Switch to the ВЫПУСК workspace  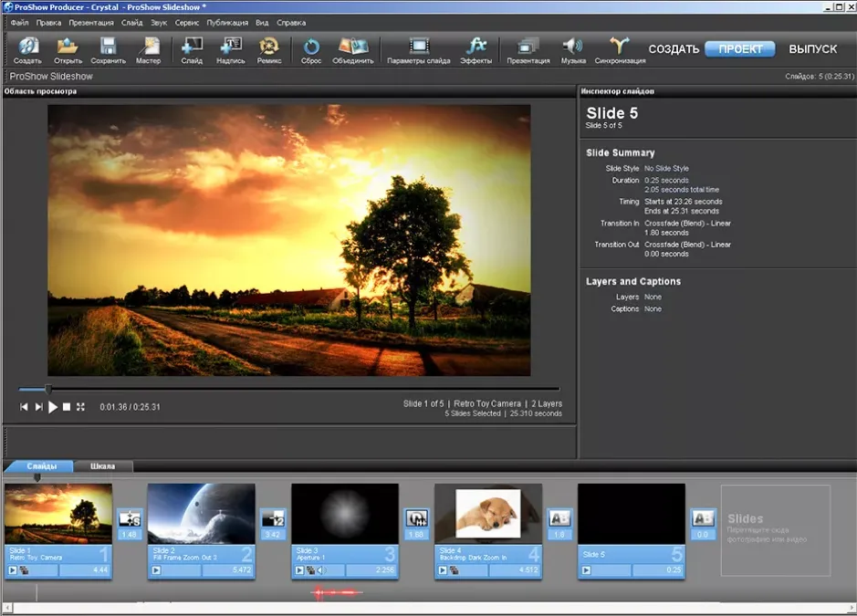[x=812, y=48]
